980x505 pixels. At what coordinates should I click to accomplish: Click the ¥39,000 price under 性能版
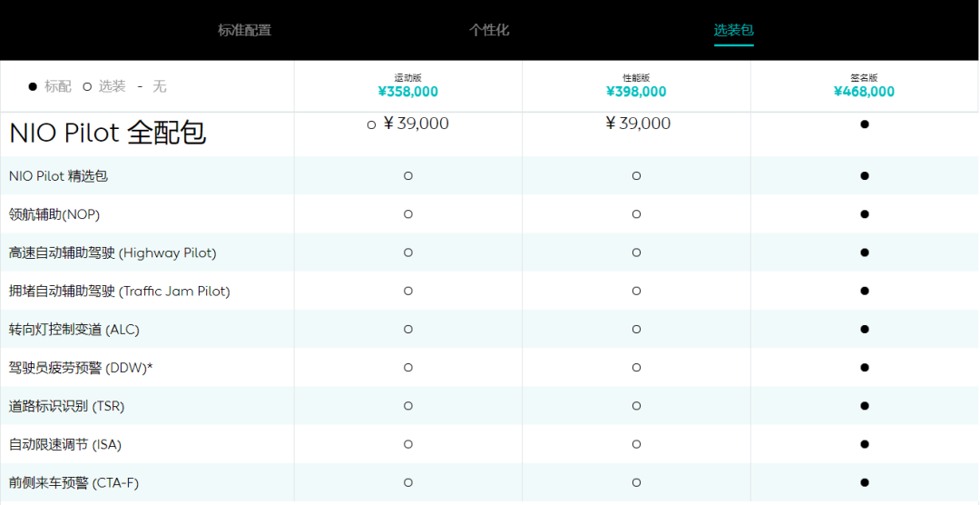[x=638, y=124]
